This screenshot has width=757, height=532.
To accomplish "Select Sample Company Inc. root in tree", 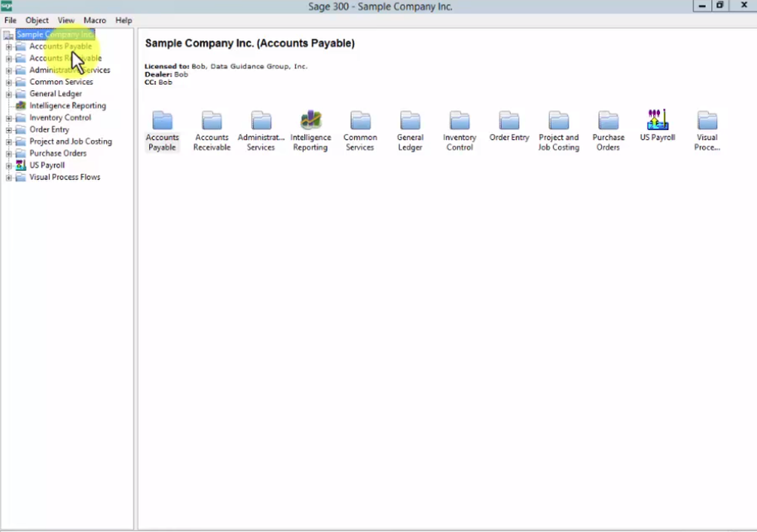I will 55,34.
